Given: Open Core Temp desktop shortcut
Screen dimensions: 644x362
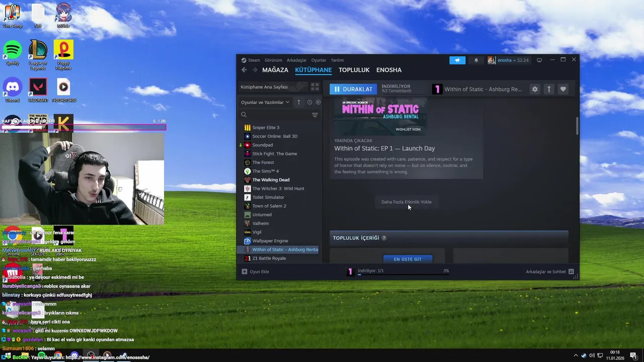Looking at the screenshot, I should tap(13, 16).
